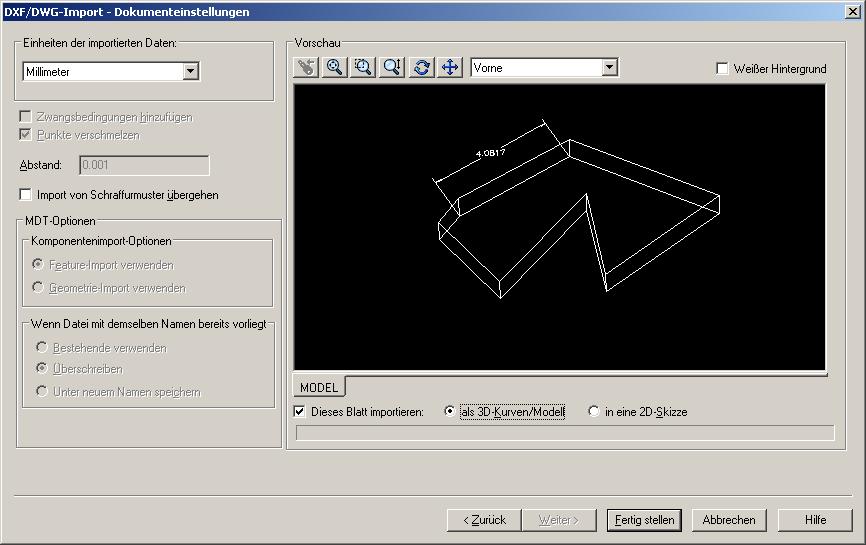Select als 3D-Kurven/Modell option
The image size is (866, 545).
point(450,411)
